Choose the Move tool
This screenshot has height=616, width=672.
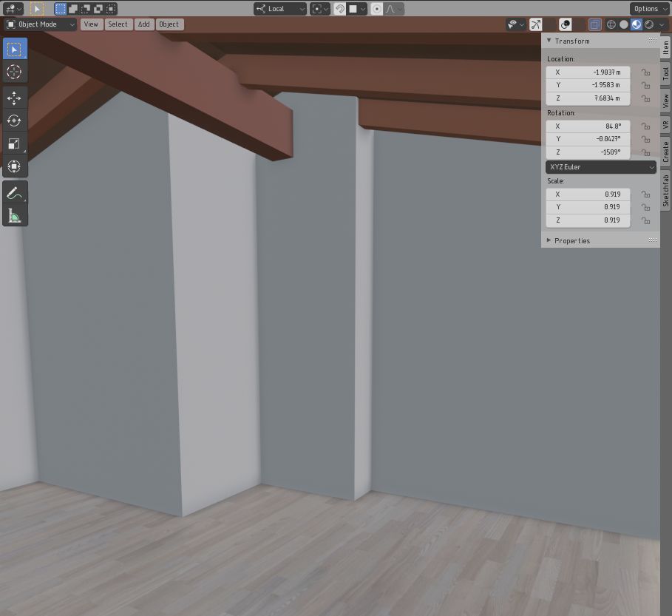coord(15,98)
